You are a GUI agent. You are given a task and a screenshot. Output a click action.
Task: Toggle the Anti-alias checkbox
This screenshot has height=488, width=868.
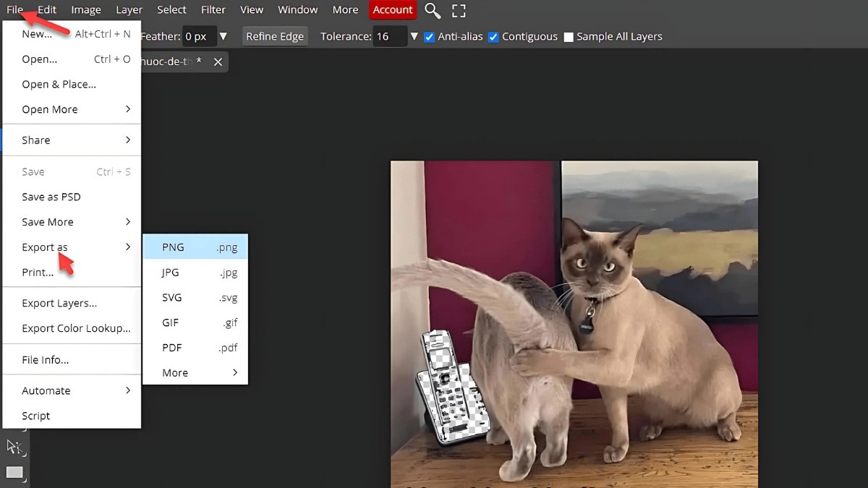430,37
